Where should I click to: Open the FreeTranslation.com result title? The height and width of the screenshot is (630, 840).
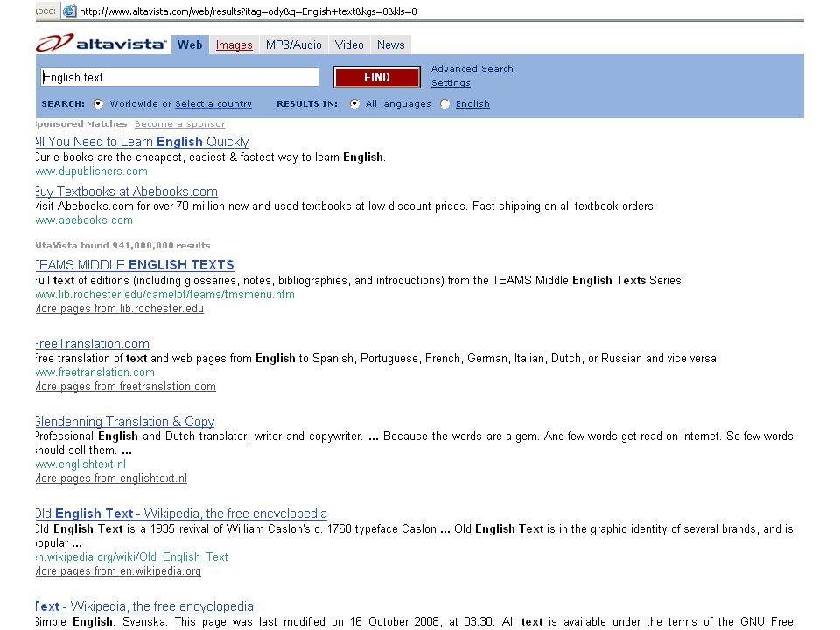93,343
